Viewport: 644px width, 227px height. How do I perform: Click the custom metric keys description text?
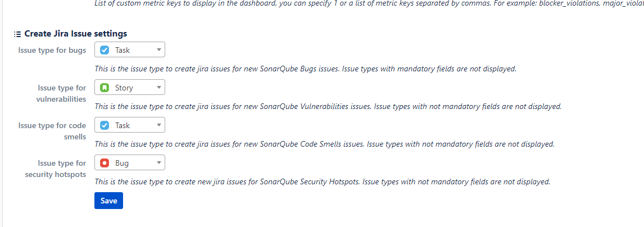point(369,4)
